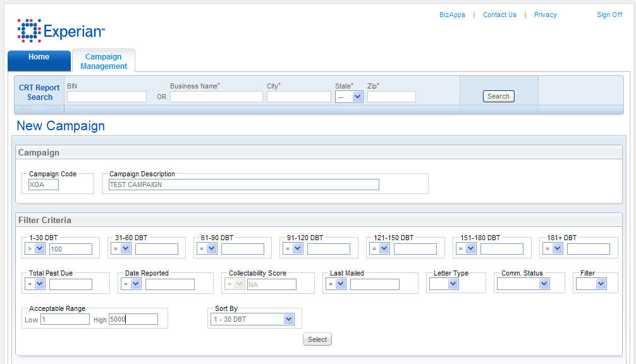
Task: Click the Last Mailed value field
Action: click(375, 284)
